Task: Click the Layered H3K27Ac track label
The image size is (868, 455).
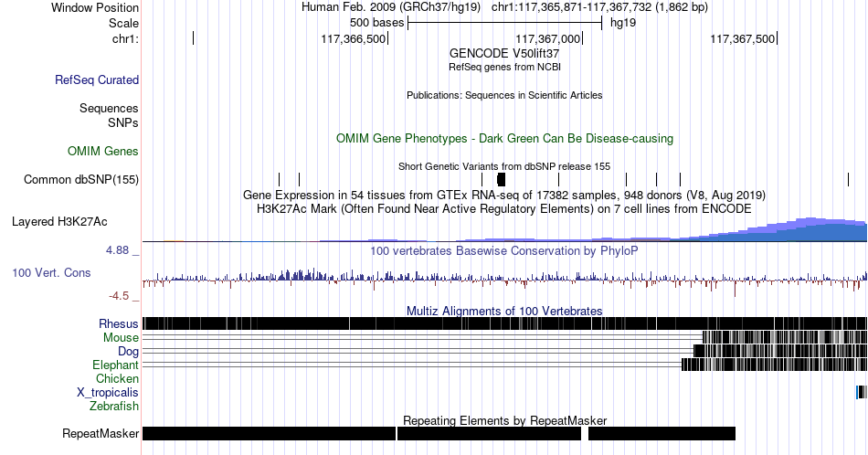Action: click(59, 221)
